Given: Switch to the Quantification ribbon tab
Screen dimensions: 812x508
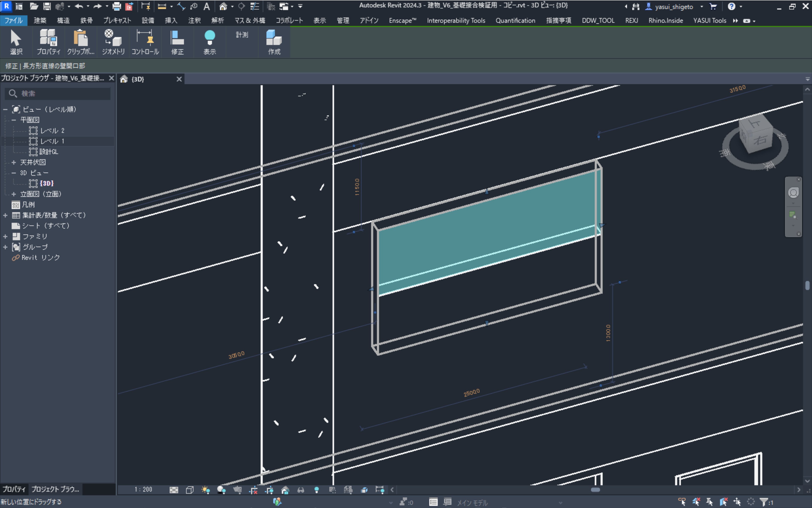Looking at the screenshot, I should click(x=515, y=21).
